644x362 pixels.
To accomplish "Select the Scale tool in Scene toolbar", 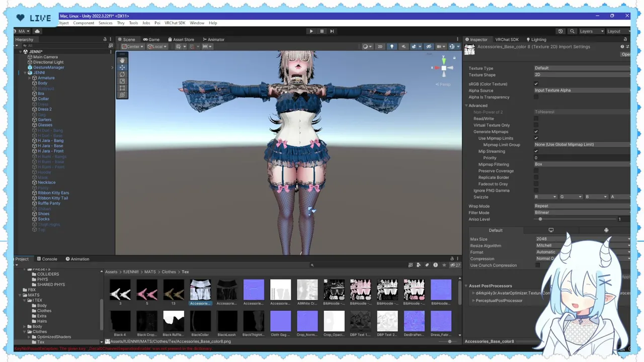I will coord(122,81).
